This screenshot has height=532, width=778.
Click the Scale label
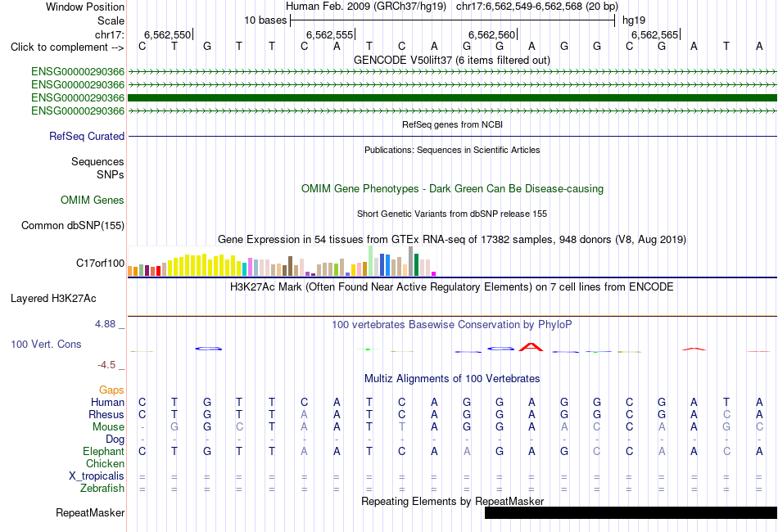tap(111, 20)
